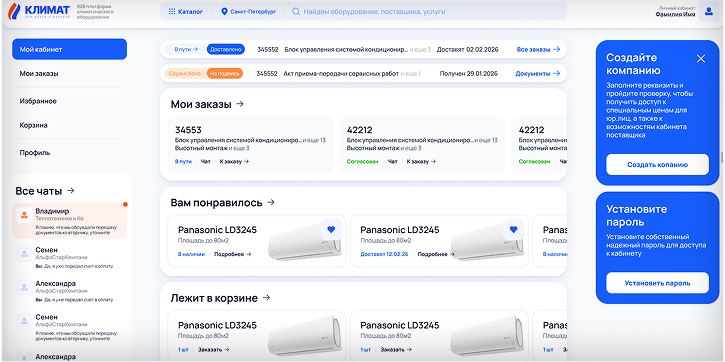Click Акт приема-передачи сервисных работ text
Screen dimensions: 725x362
[x=341, y=74]
